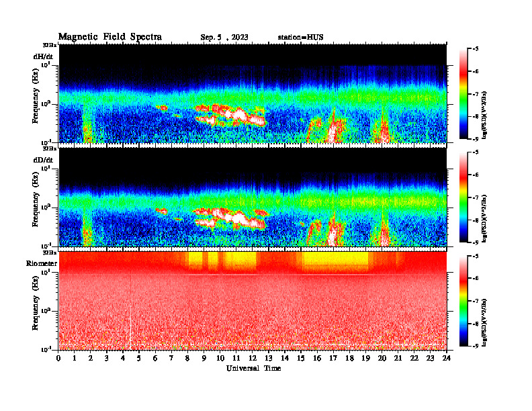Click the "32Hz" label above the dH/dt panel
Screen dimensions: 532x411
point(50,45)
